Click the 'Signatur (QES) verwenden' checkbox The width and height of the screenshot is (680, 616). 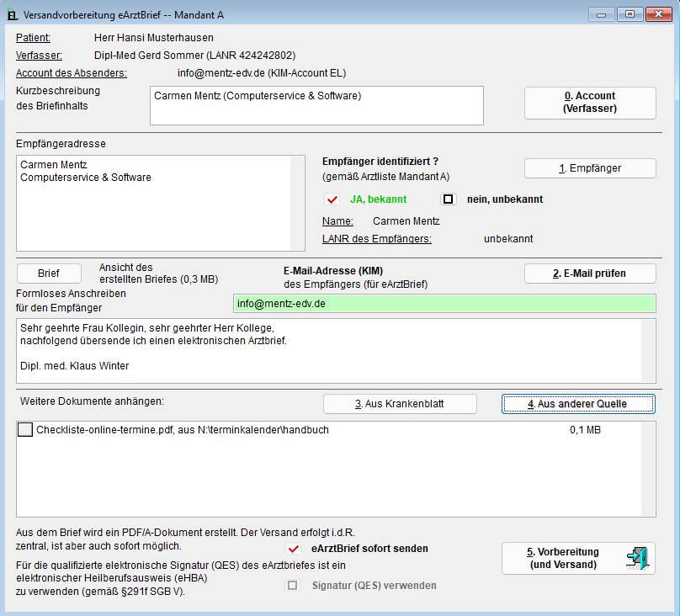click(294, 586)
